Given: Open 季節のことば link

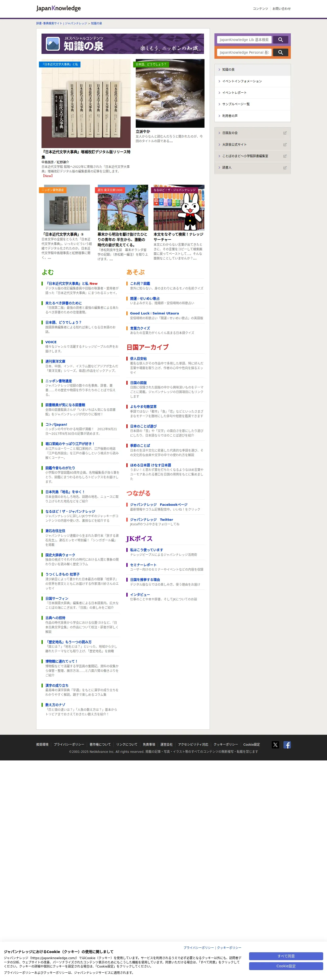Looking at the screenshot, I should 140,445.
